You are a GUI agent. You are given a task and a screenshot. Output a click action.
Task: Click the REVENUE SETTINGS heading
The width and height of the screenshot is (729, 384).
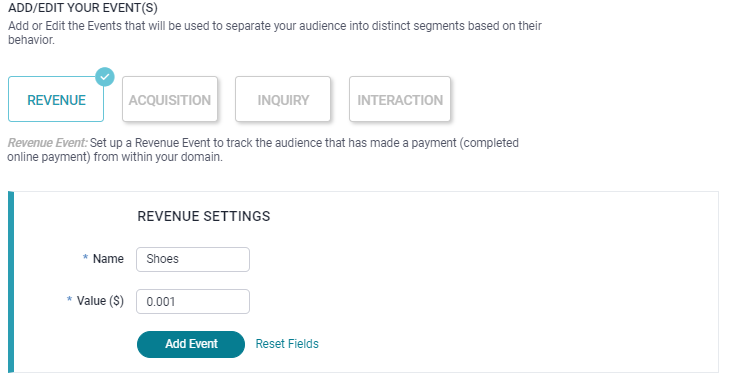point(204,216)
